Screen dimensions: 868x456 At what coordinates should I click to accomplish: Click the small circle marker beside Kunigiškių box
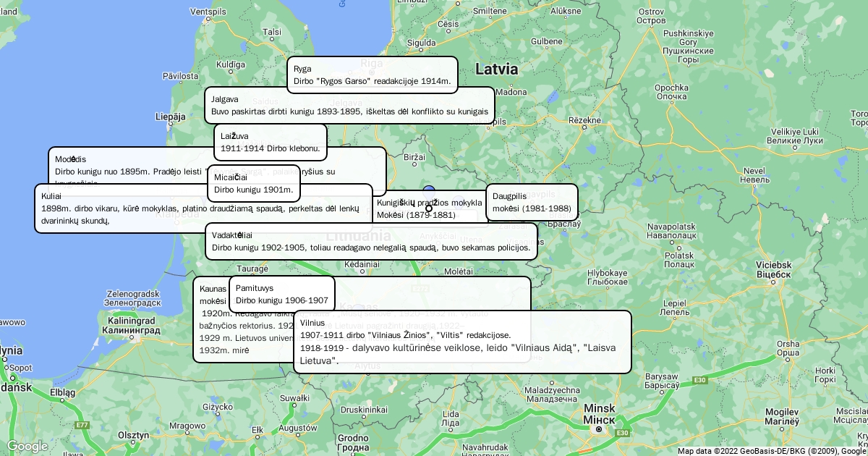429,208
